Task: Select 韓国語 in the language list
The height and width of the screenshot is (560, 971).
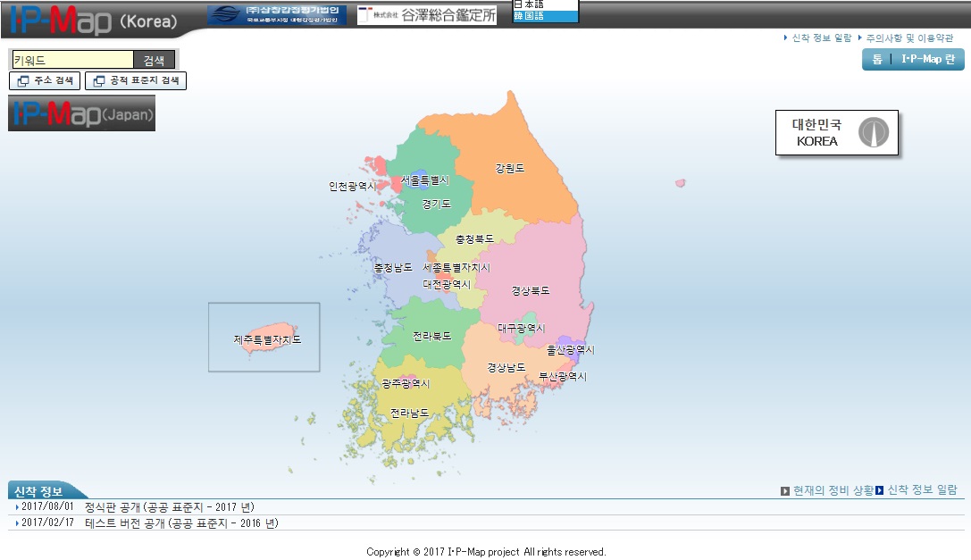Action: [545, 16]
